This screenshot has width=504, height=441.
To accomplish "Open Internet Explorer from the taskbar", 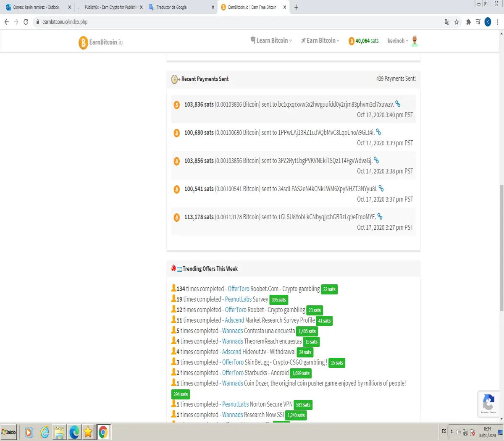I will pyautogui.click(x=45, y=432).
